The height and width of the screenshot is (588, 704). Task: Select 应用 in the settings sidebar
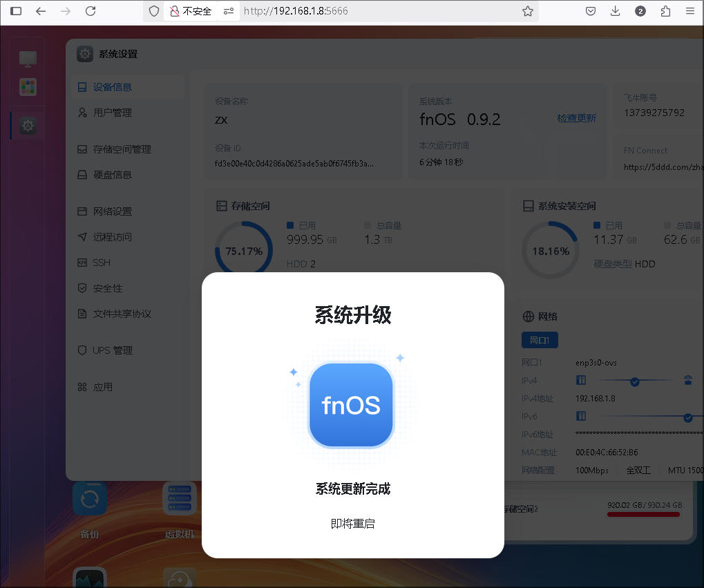pyautogui.click(x=128, y=387)
